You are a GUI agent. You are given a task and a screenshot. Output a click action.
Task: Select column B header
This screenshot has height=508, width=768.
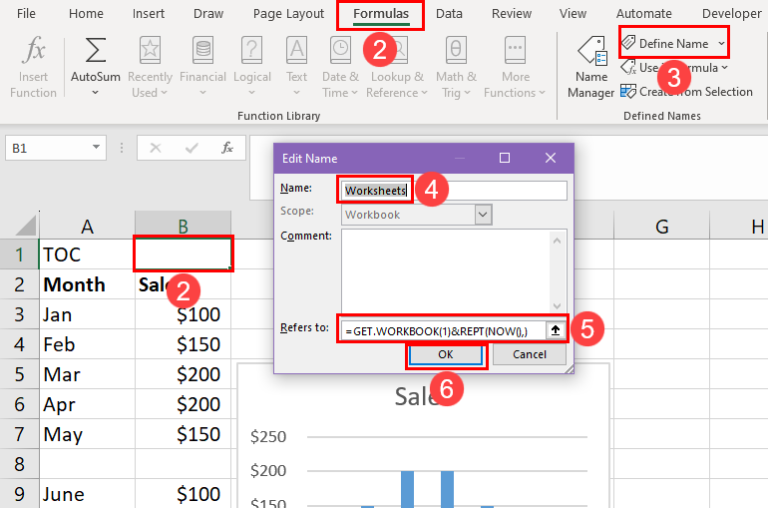click(x=183, y=226)
